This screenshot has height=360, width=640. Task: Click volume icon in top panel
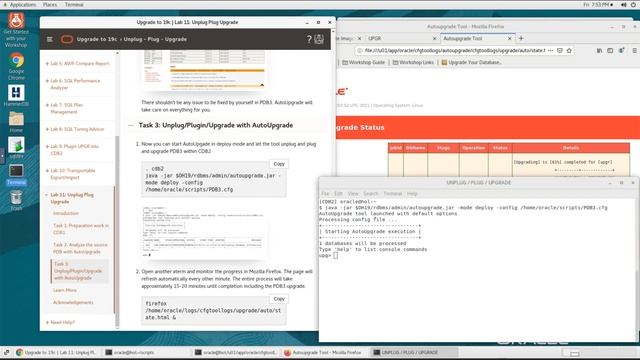click(x=624, y=5)
